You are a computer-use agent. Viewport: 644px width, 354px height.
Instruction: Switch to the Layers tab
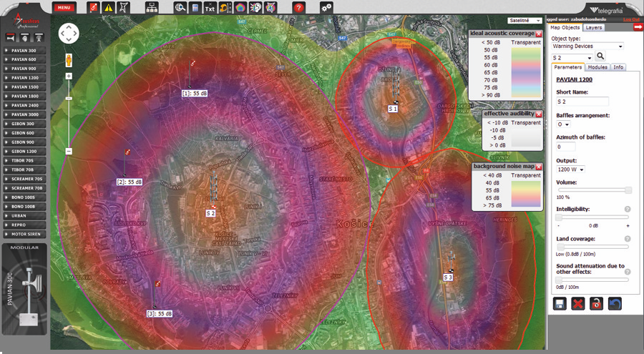point(594,27)
